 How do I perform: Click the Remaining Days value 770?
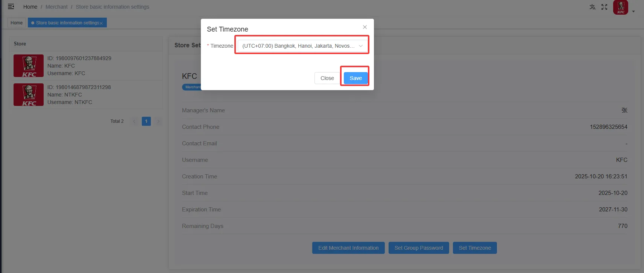tap(623, 226)
